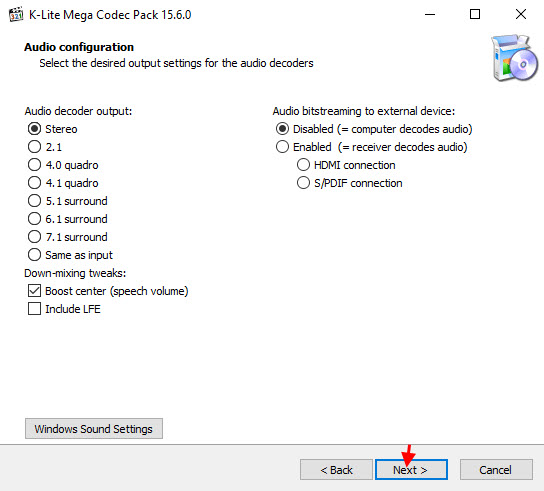
Task: Open Windows Sound Settings
Action: point(94,429)
